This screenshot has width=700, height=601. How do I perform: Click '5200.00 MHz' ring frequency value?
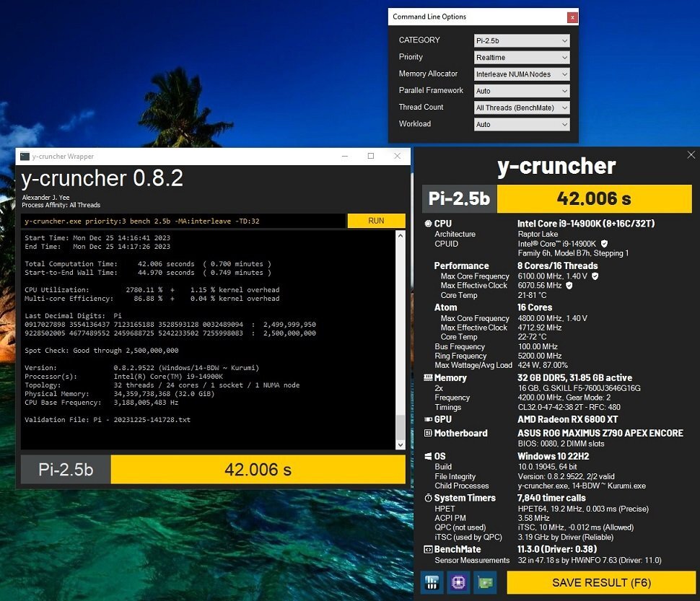[539, 356]
